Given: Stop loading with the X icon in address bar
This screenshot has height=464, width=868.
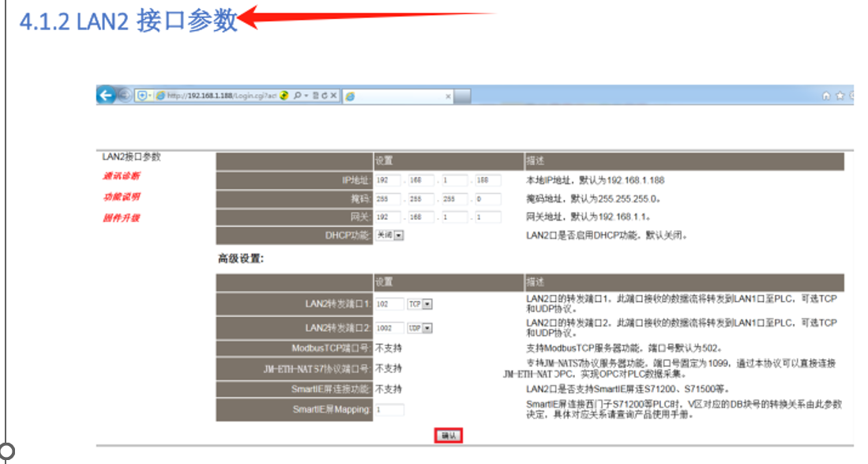Looking at the screenshot, I should click(x=333, y=95).
